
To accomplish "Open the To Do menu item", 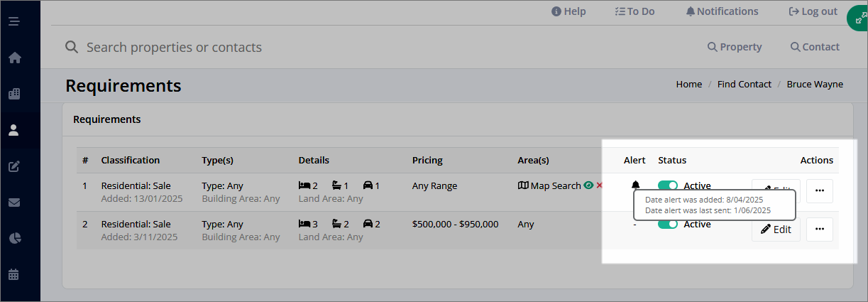I will (634, 11).
